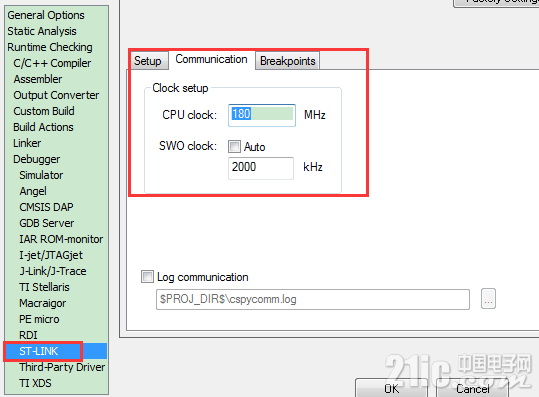Select CMSIS DAP entry
539x397 pixels.
click(46, 207)
